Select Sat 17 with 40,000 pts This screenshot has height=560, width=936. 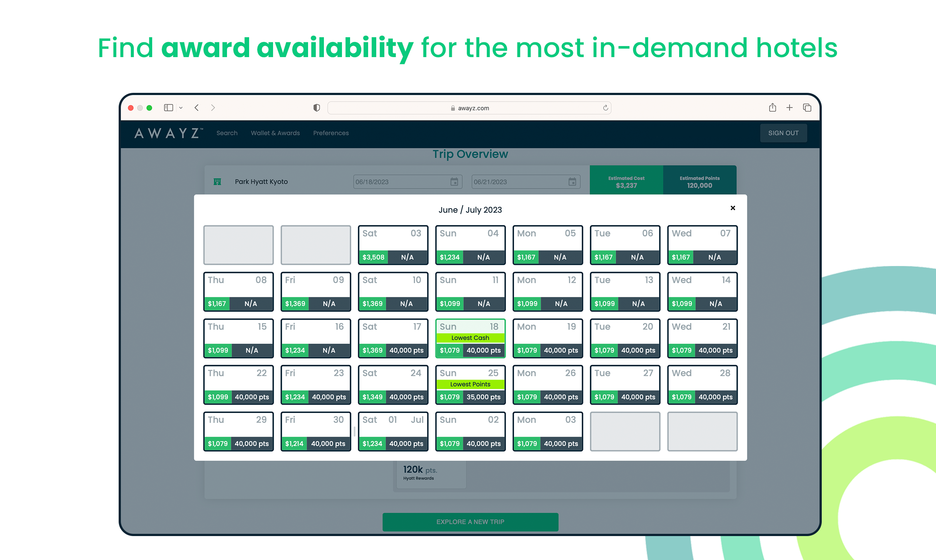point(393,339)
